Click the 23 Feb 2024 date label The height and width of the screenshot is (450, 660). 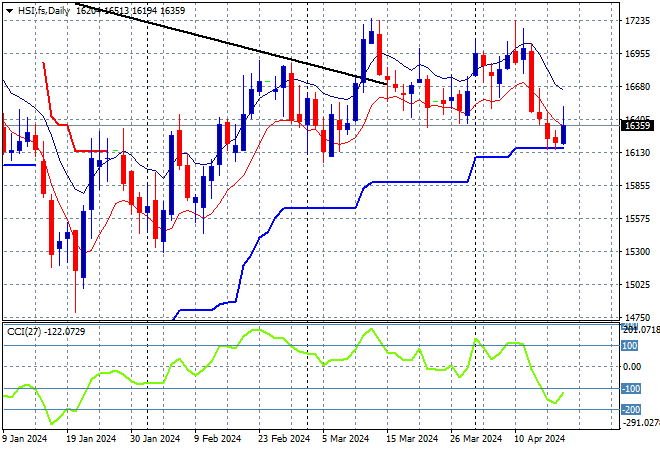[x=284, y=439]
